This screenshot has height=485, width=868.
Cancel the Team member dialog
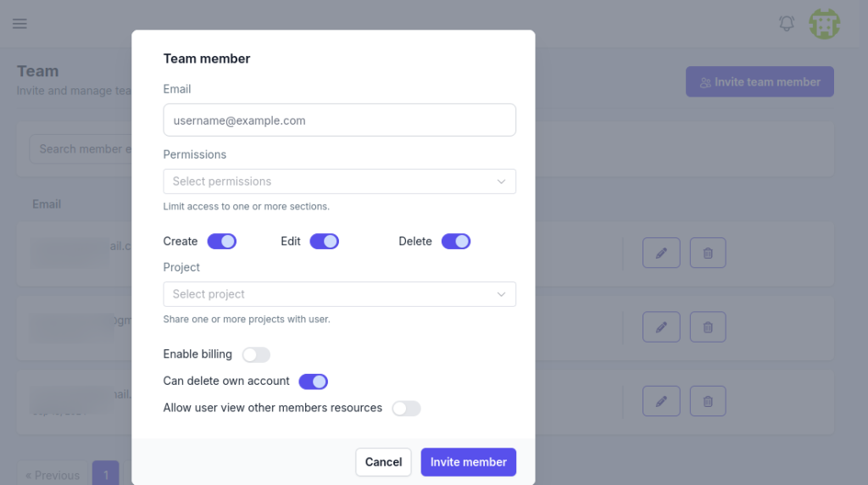point(383,462)
